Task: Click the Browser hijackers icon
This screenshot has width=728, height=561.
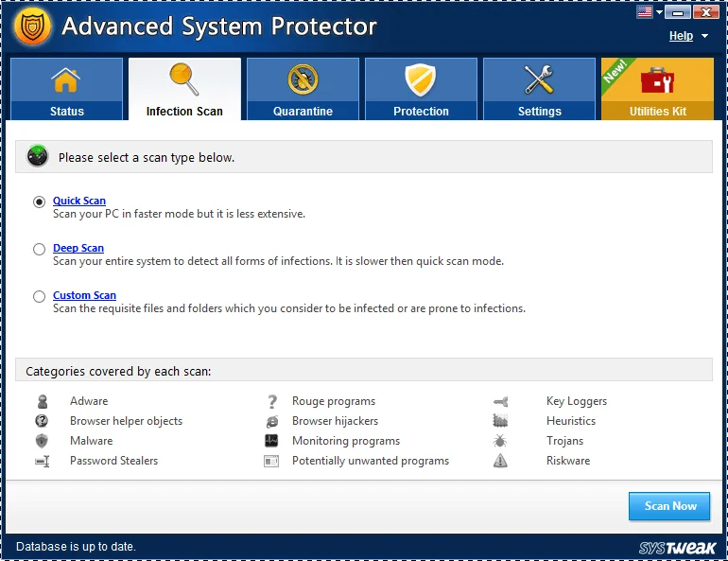Action: point(272,421)
